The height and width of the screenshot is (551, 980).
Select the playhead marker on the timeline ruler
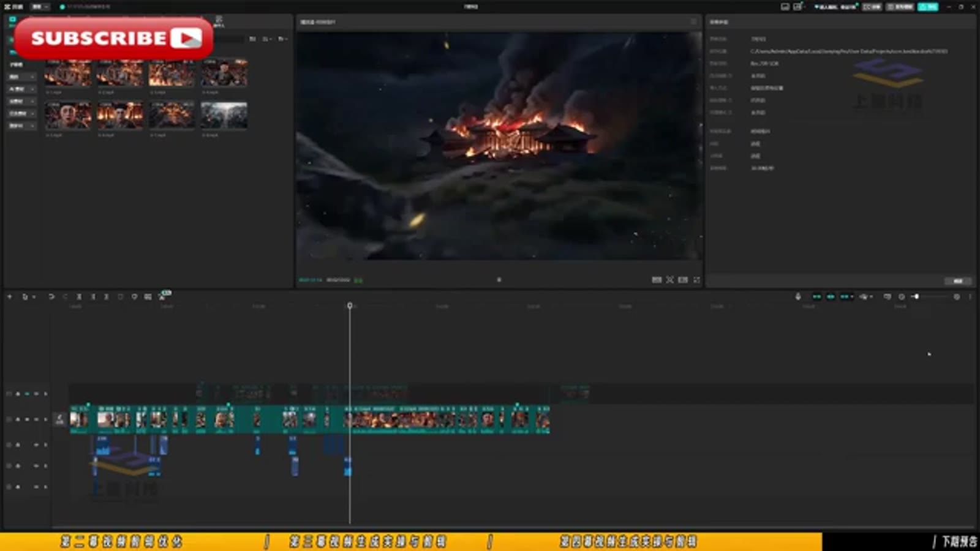350,305
